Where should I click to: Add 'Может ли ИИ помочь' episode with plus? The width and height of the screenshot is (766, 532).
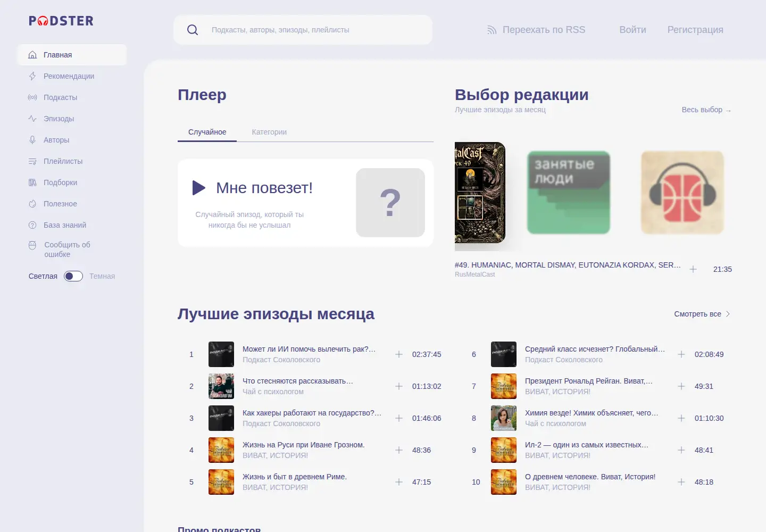coord(399,354)
